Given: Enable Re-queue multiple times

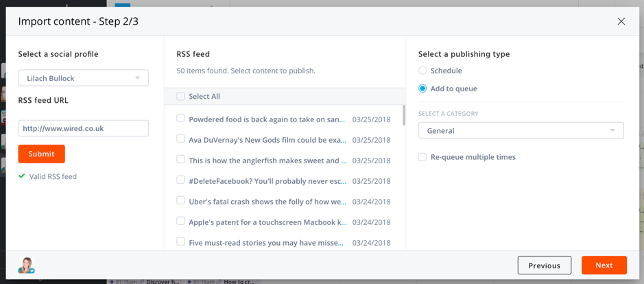Looking at the screenshot, I should pyautogui.click(x=422, y=157).
